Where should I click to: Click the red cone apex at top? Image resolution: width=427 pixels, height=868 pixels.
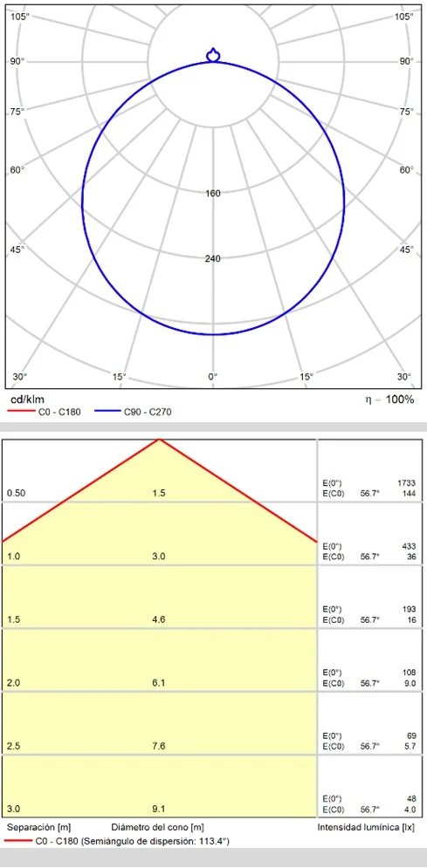coord(160,440)
